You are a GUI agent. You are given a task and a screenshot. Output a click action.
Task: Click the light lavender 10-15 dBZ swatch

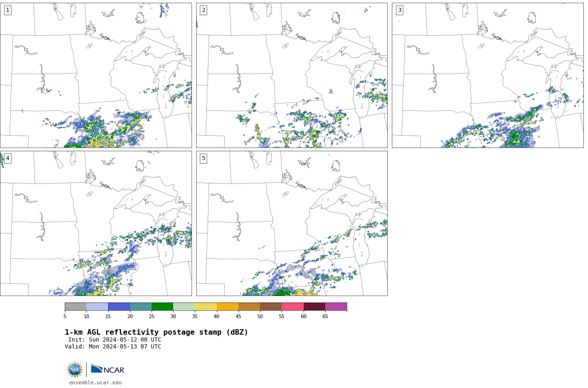click(x=97, y=307)
